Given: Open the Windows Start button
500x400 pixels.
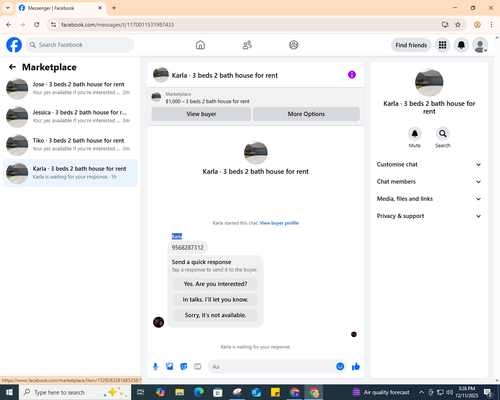Looking at the screenshot, I should [x=9, y=392].
